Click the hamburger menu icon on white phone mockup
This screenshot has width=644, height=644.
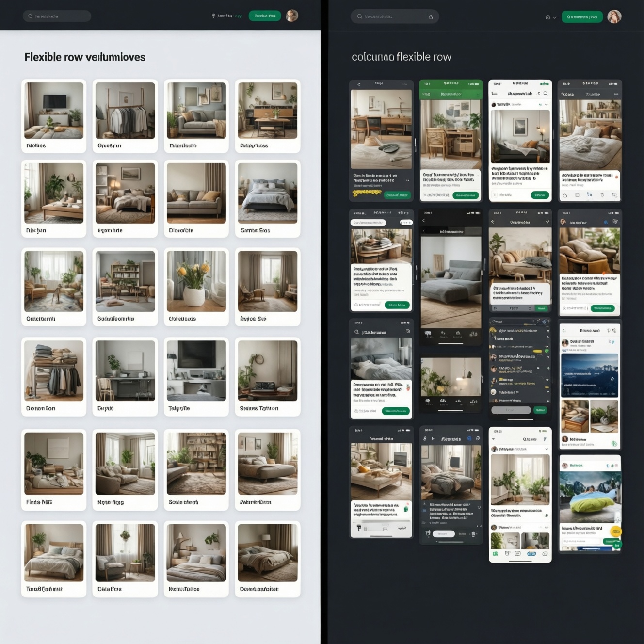click(495, 93)
